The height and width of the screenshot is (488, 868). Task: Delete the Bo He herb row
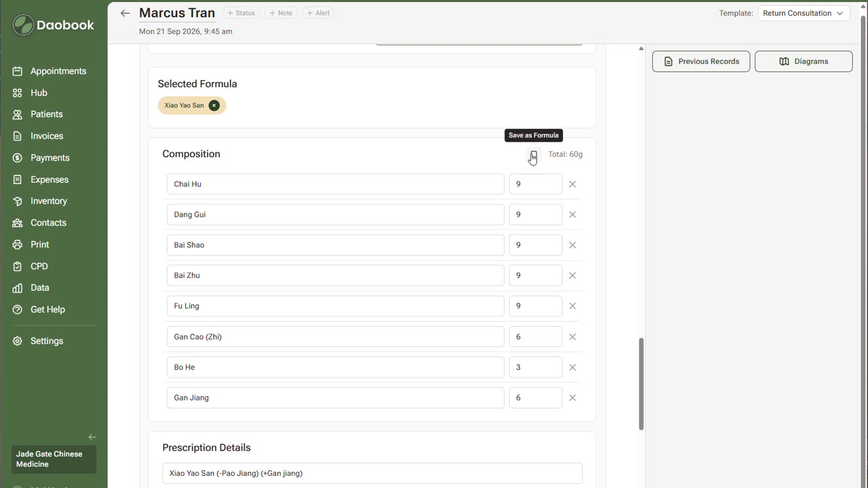[572, 367]
